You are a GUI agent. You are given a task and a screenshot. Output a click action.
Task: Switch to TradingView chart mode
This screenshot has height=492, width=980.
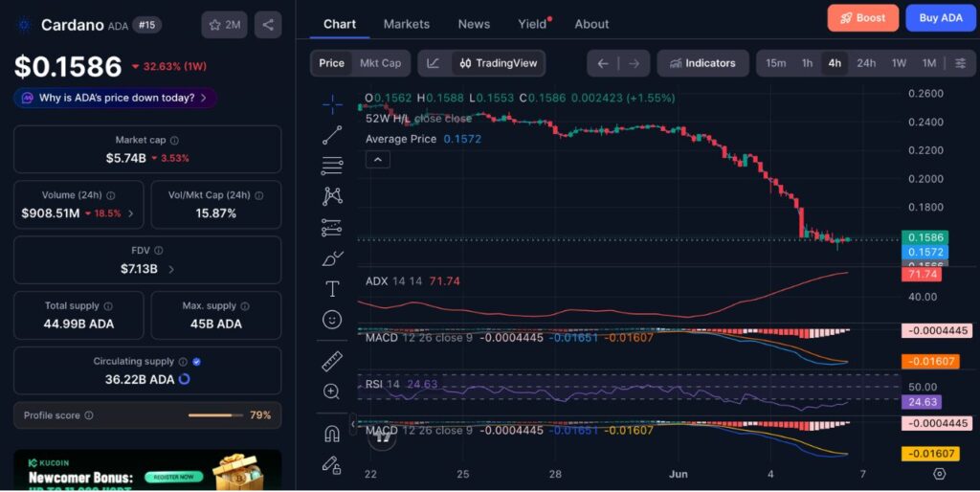tap(498, 63)
